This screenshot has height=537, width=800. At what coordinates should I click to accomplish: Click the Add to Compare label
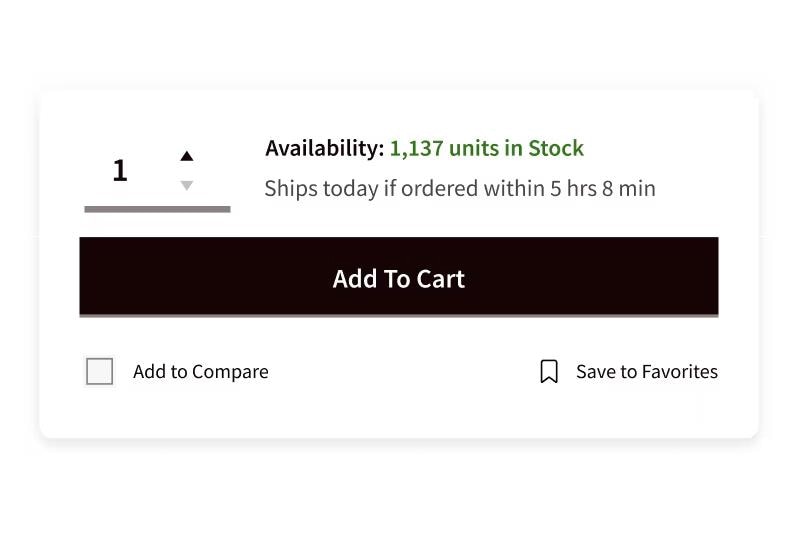(200, 372)
